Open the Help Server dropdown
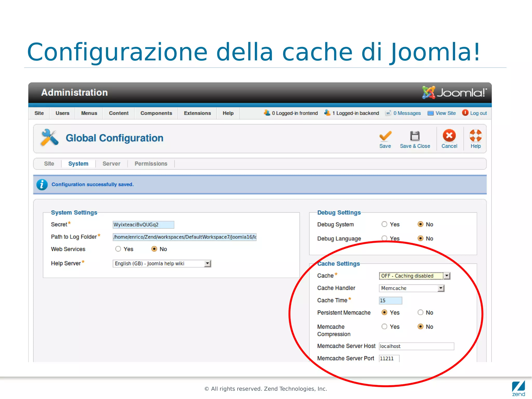The width and height of the screenshot is (532, 399). (x=162, y=263)
